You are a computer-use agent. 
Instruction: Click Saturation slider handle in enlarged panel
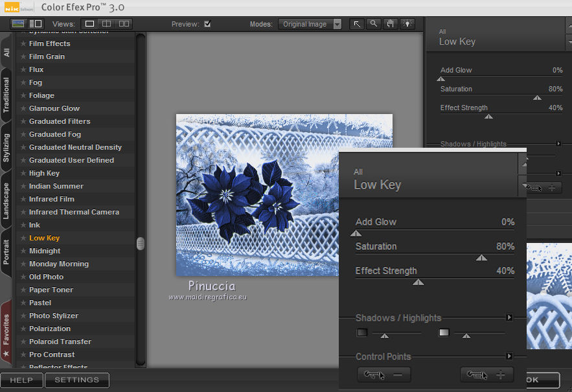click(481, 258)
